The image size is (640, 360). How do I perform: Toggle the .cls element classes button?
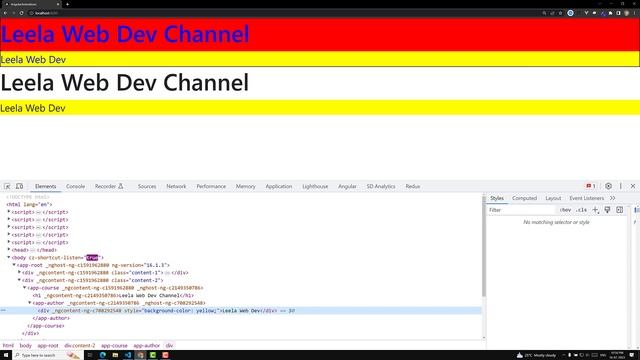pos(582,210)
